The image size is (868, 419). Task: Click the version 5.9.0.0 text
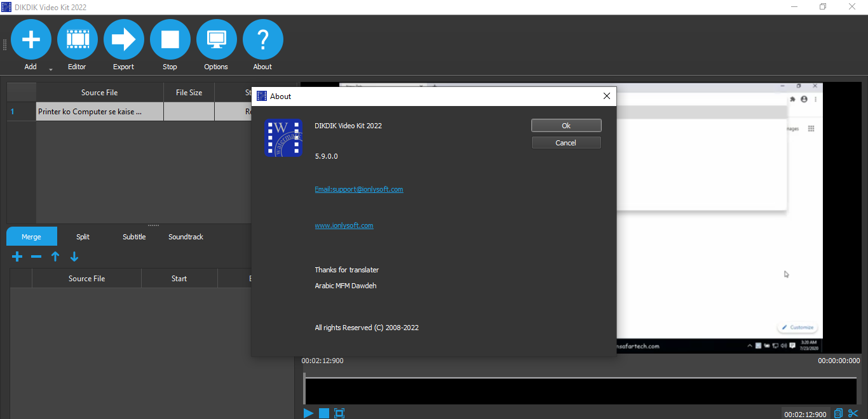coord(327,156)
